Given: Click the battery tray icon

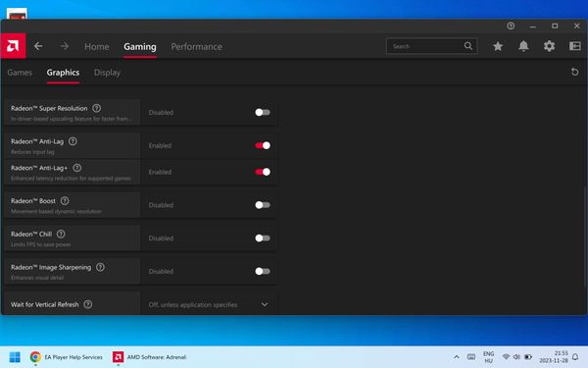Looking at the screenshot, I should coord(528,357).
